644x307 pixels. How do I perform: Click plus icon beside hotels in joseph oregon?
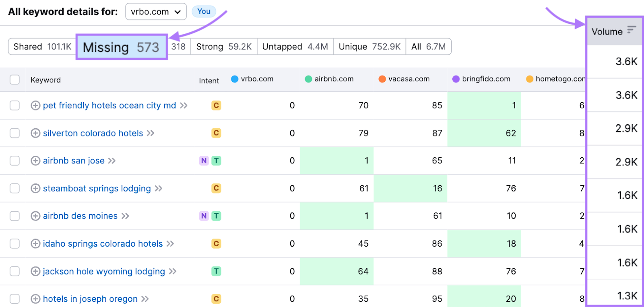[35, 299]
